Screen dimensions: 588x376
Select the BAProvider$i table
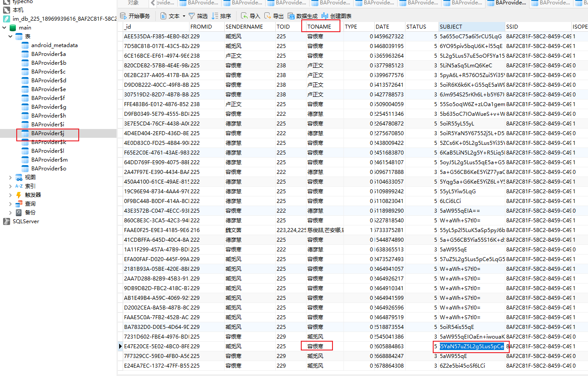(47, 125)
